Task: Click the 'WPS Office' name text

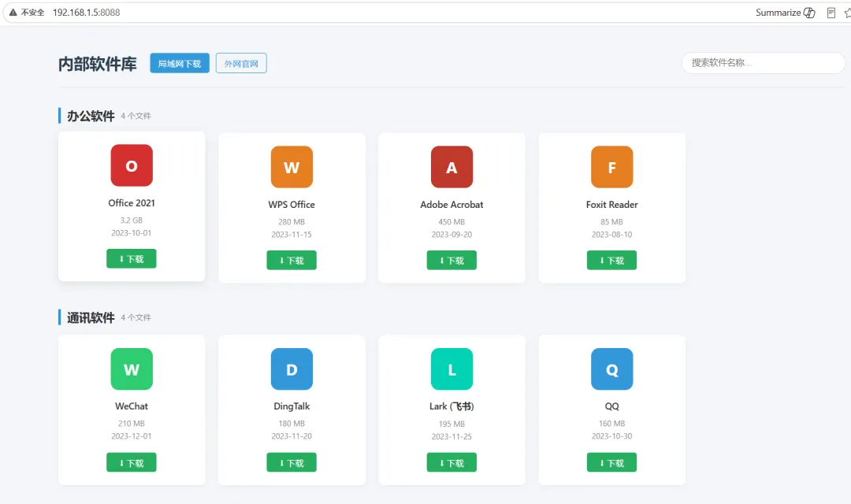Action: [x=292, y=205]
